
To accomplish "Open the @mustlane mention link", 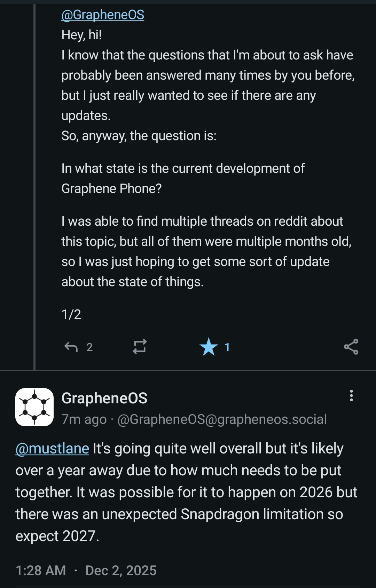I will pyautogui.click(x=52, y=449).
